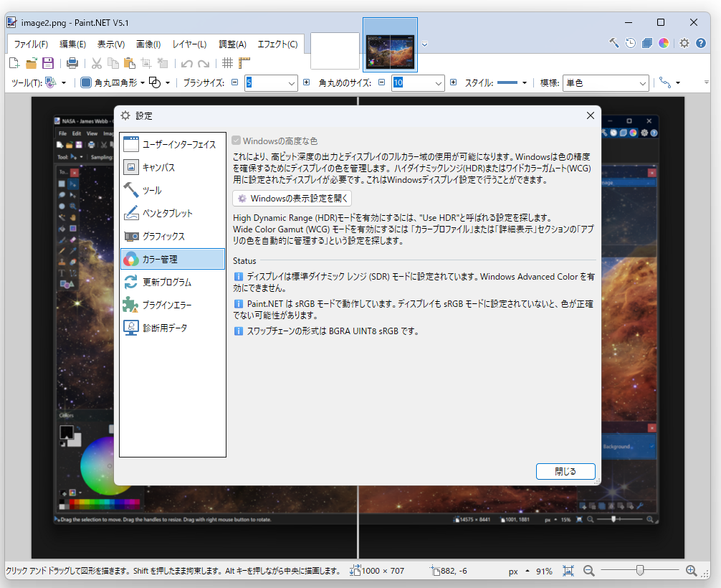Select グラフィックス settings category

[x=173, y=236]
